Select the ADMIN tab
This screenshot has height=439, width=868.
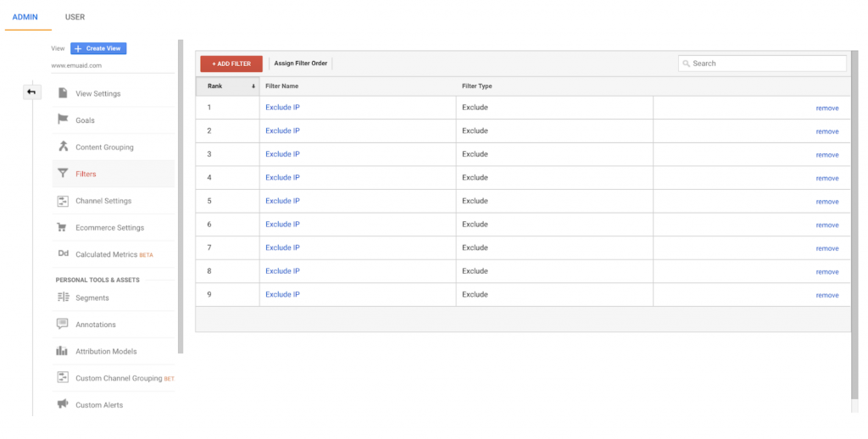pyautogui.click(x=25, y=17)
